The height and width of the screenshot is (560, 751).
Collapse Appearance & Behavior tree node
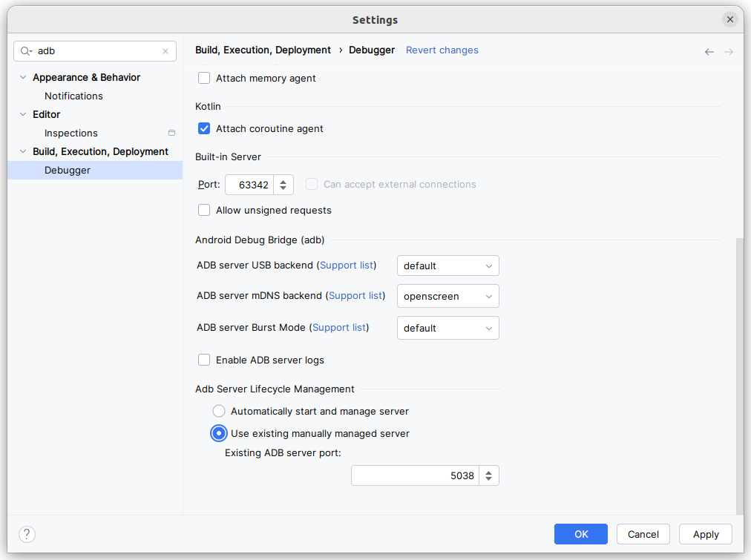(x=22, y=77)
